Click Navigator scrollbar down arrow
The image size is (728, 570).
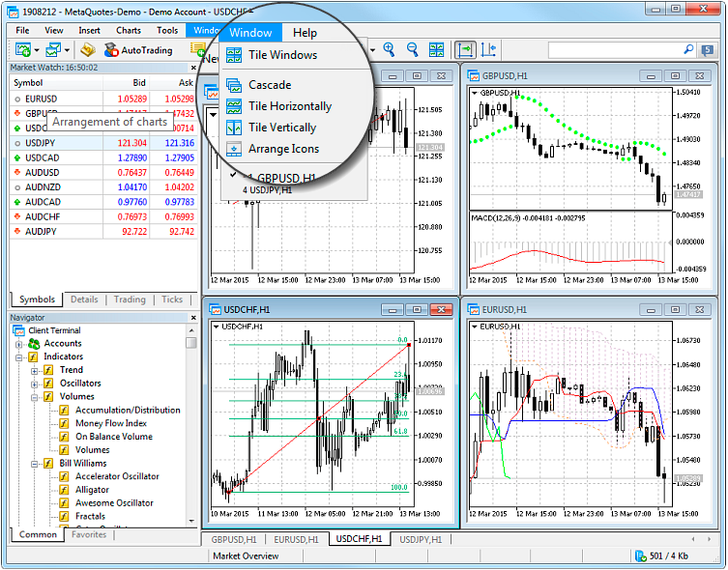191,522
